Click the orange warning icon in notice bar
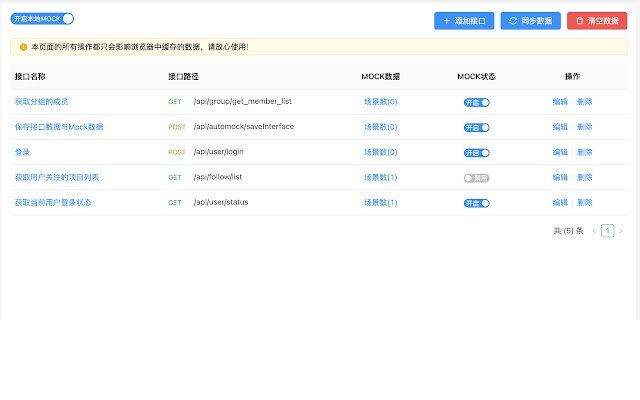This screenshot has width=640, height=400. click(x=23, y=47)
